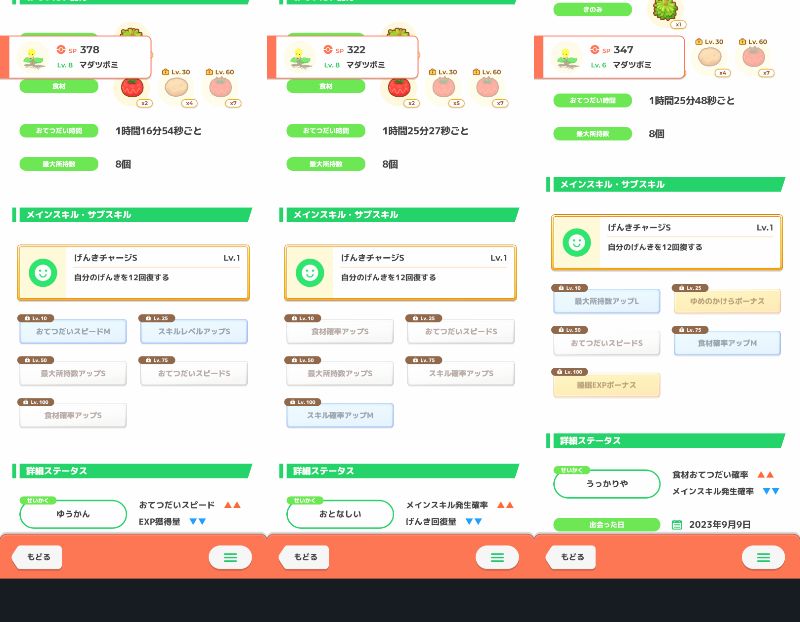Select the スキル確率アップM sub skill
Screen dimensions: 800x622
pyautogui.click(x=340, y=415)
